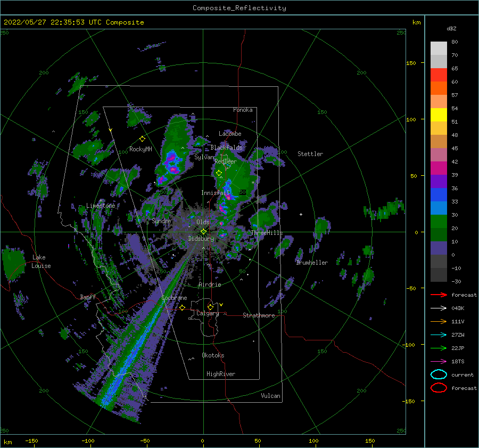
Task: Click the yellow diamond marker below Cochrane
Action: [x=183, y=307]
